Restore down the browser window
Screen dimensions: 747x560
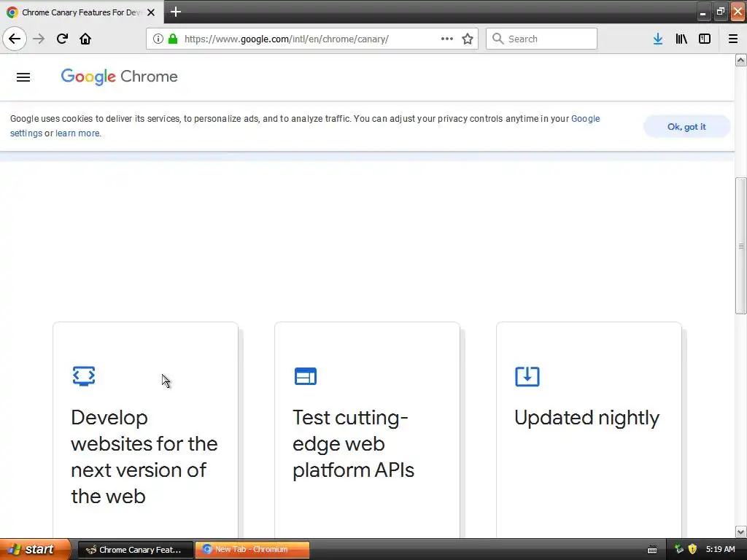pos(720,12)
